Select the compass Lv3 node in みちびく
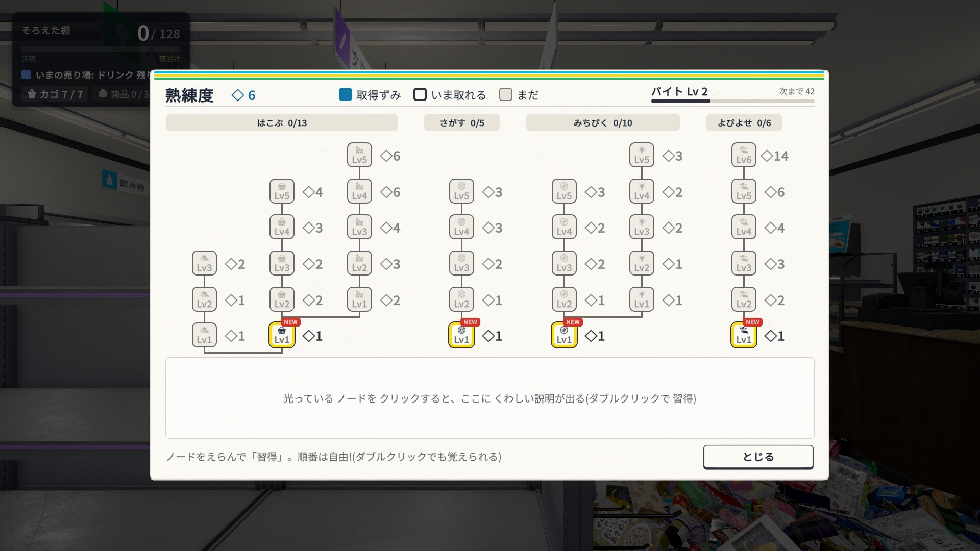This screenshot has width=980, height=551. 564,263
